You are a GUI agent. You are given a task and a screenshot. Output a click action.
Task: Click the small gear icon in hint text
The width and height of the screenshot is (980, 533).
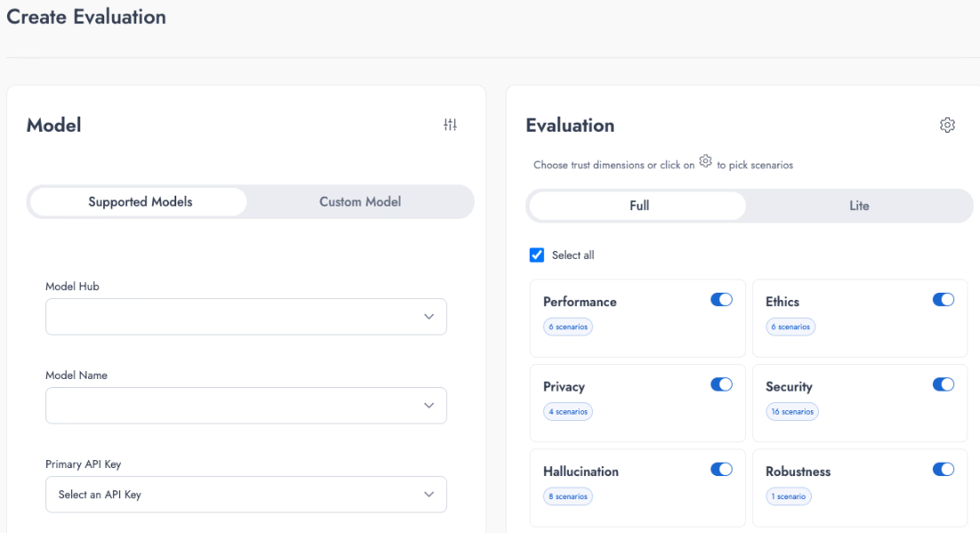[706, 161]
